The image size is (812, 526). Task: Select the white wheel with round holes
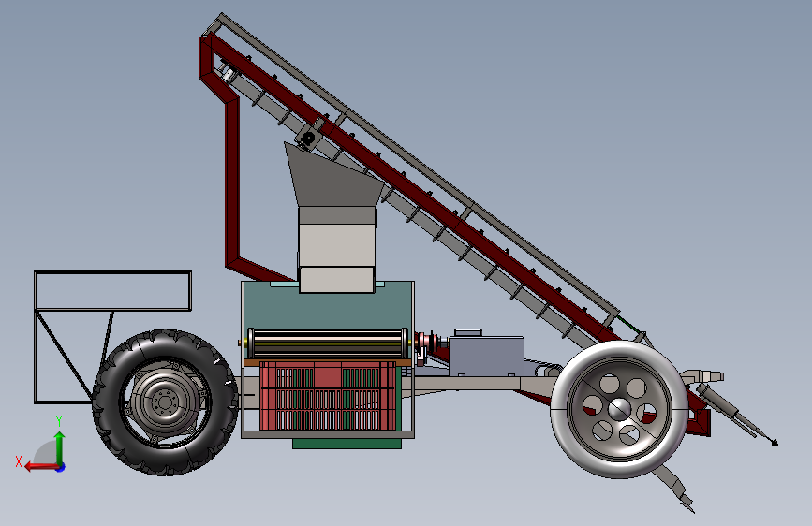[x=619, y=409]
